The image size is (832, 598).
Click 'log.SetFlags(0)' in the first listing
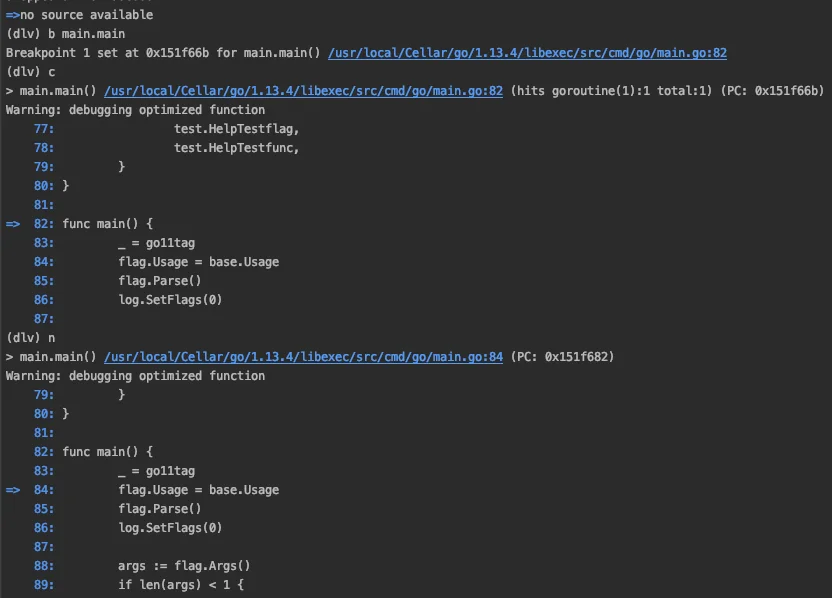pyautogui.click(x=170, y=300)
